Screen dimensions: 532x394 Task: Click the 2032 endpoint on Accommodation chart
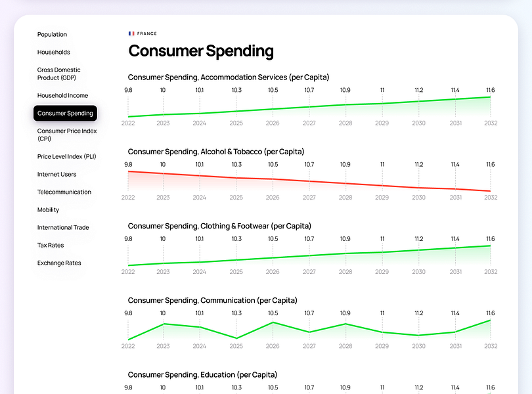(x=490, y=97)
